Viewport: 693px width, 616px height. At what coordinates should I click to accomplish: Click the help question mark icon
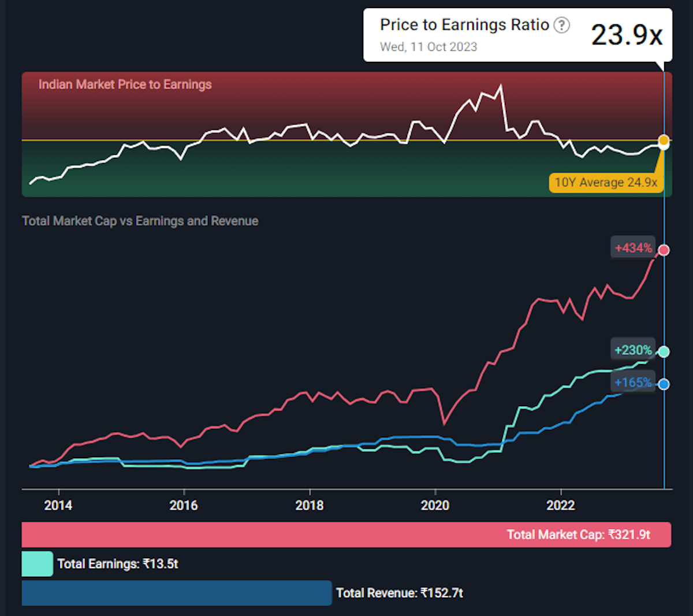[561, 25]
